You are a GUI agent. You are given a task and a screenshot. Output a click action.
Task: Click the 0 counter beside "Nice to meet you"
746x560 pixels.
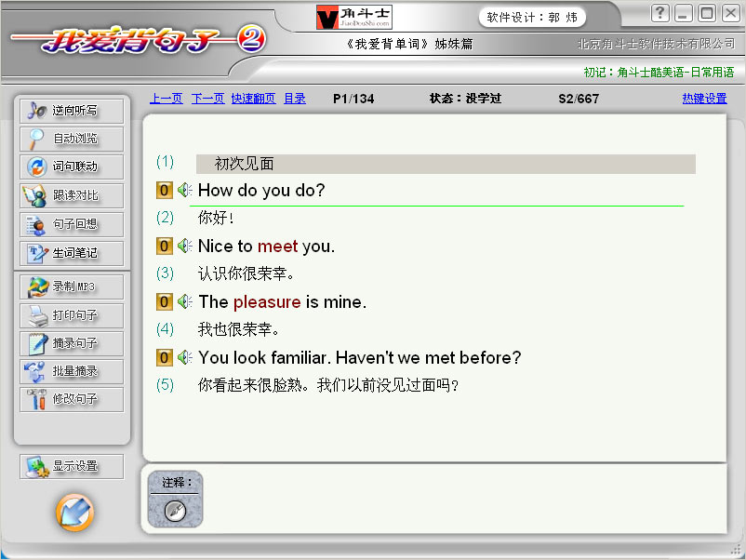[x=164, y=246]
